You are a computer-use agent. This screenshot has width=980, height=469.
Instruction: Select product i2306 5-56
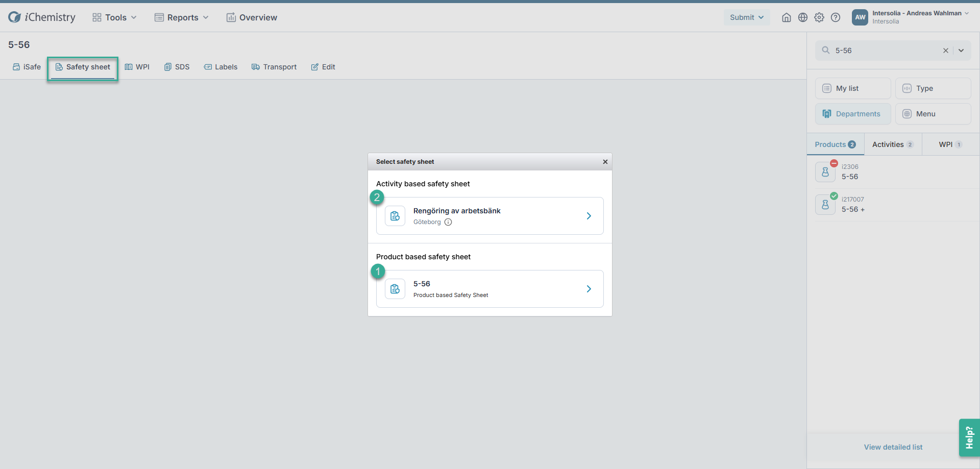point(893,172)
